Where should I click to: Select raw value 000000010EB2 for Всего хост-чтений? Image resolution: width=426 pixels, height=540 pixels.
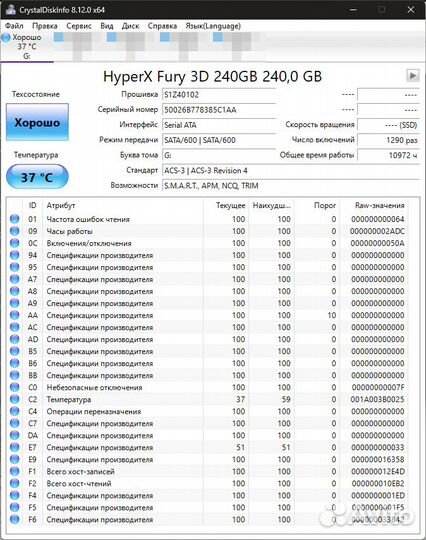(377, 484)
